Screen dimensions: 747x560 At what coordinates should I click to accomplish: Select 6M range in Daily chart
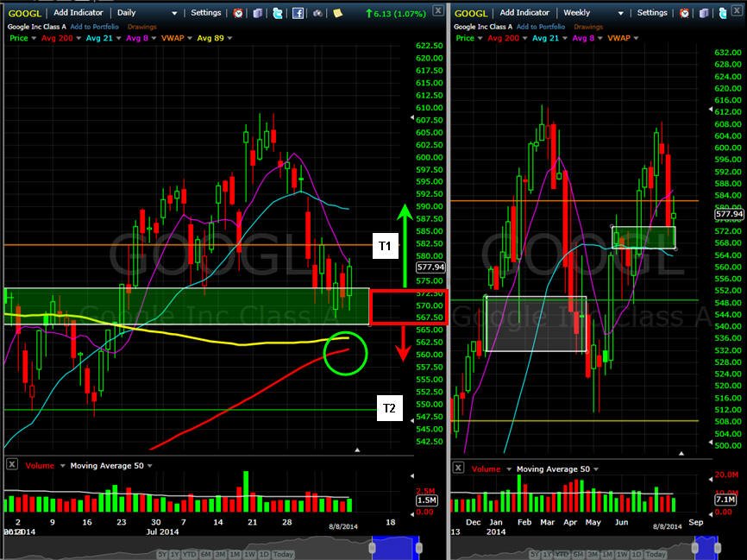click(x=206, y=555)
